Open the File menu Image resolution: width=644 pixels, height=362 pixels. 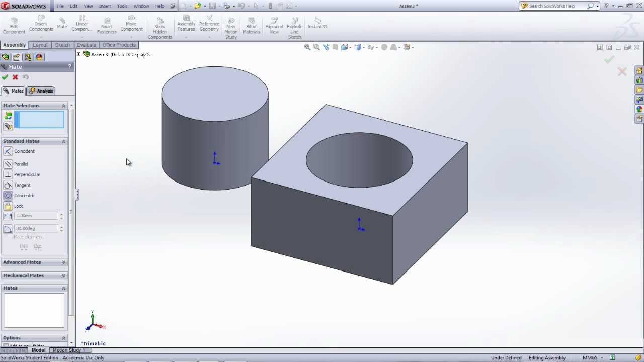click(x=60, y=6)
